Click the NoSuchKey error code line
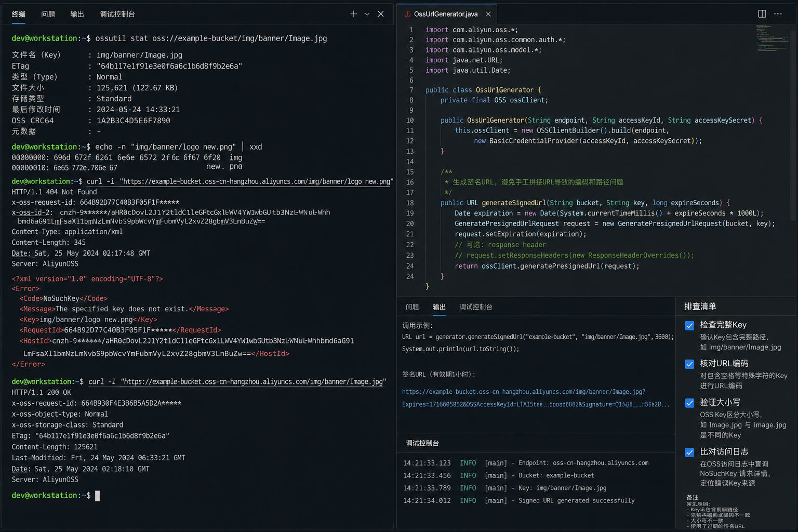798x532 pixels. (63, 298)
